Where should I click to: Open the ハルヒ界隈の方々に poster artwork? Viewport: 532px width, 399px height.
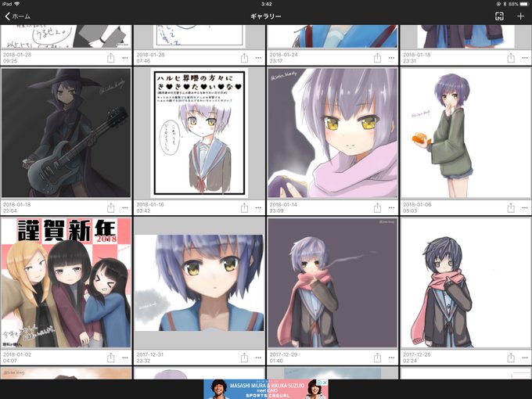(199, 133)
